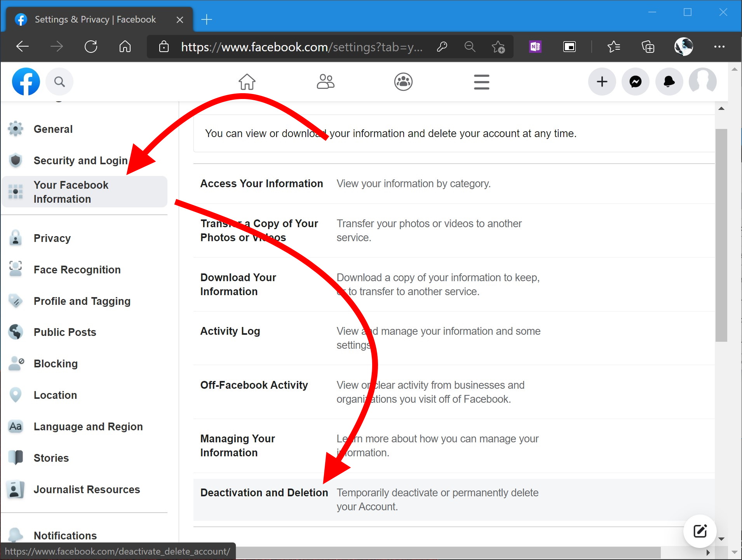This screenshot has width=742, height=560.
Task: Open the browser Favorites list icon
Action: 614,47
